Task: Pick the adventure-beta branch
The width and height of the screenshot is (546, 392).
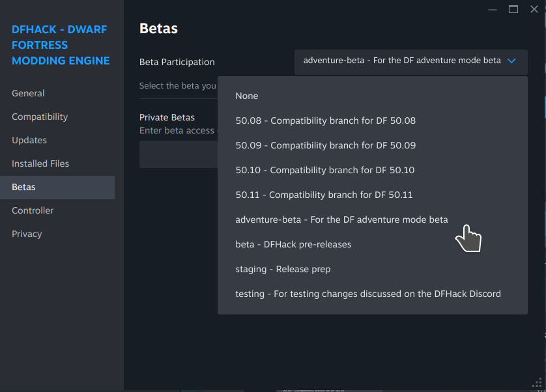Action: pos(341,219)
